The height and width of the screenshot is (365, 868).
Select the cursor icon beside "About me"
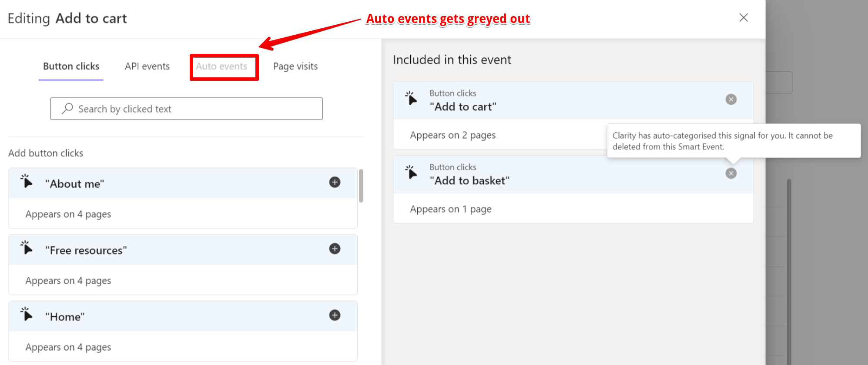coord(27,182)
